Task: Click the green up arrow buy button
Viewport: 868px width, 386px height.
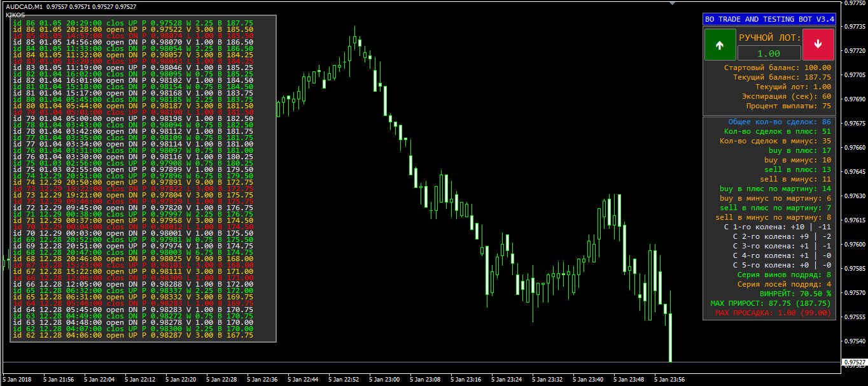Action: coord(719,45)
